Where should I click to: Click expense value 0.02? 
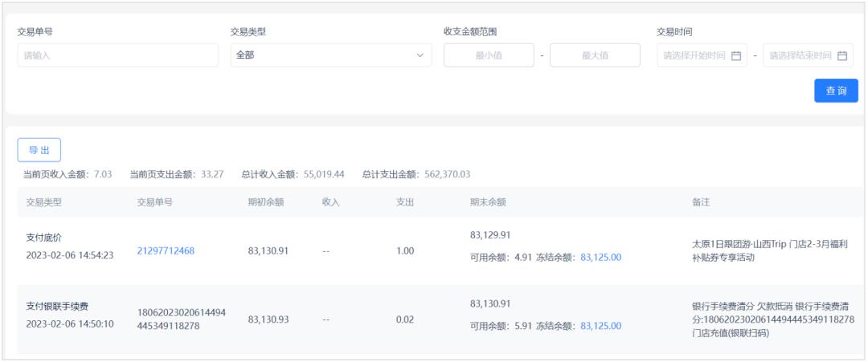coord(405,319)
